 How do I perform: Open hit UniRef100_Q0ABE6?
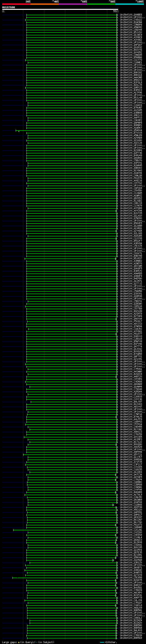(x=131, y=15)
